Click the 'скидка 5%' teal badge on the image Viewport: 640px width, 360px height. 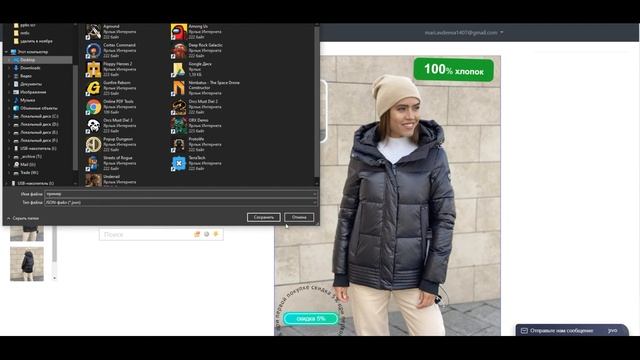tap(311, 318)
